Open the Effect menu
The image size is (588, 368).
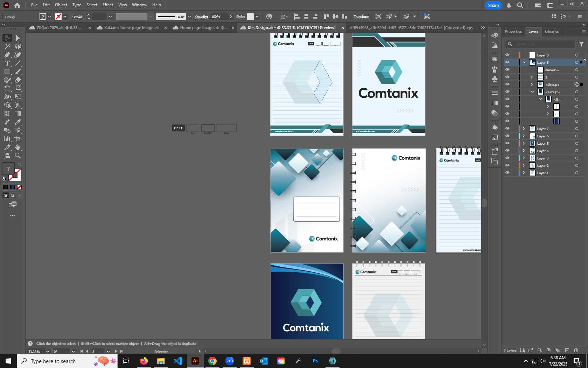coord(108,5)
